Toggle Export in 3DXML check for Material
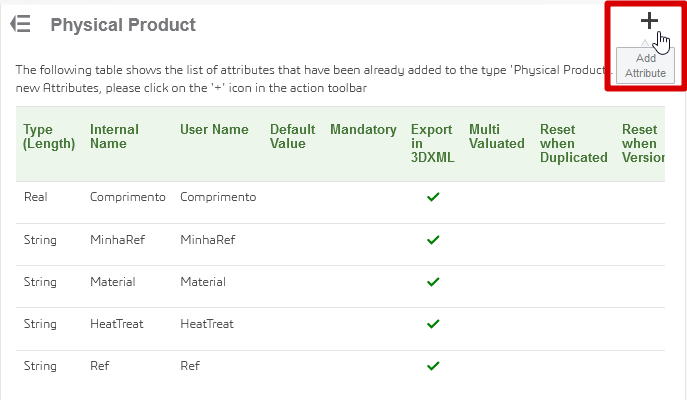The height and width of the screenshot is (400, 687). (433, 282)
